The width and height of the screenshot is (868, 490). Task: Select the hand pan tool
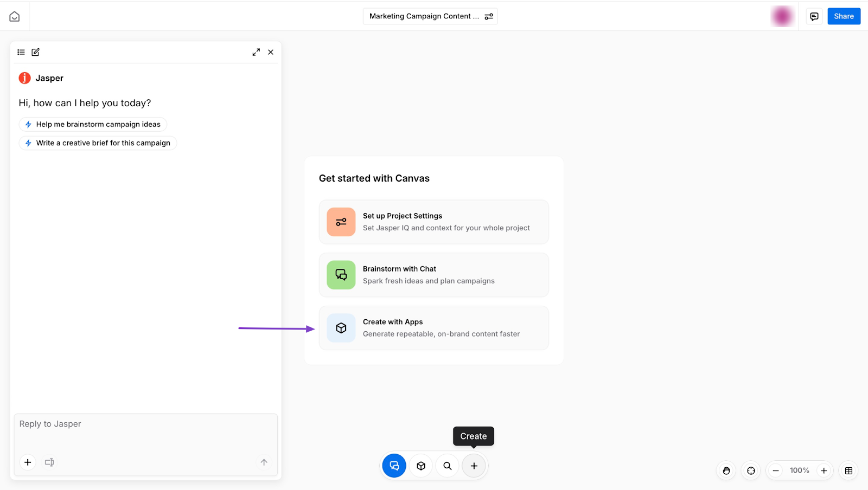tap(726, 470)
